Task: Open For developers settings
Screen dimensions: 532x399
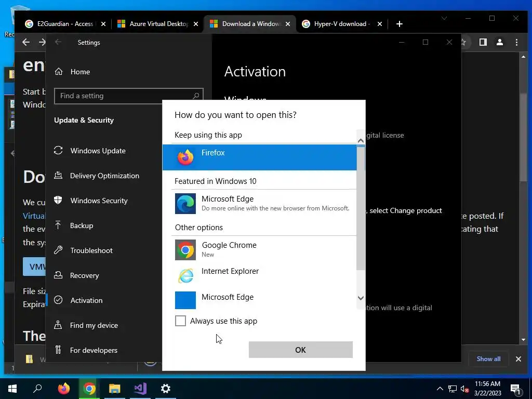Action: coord(94,350)
